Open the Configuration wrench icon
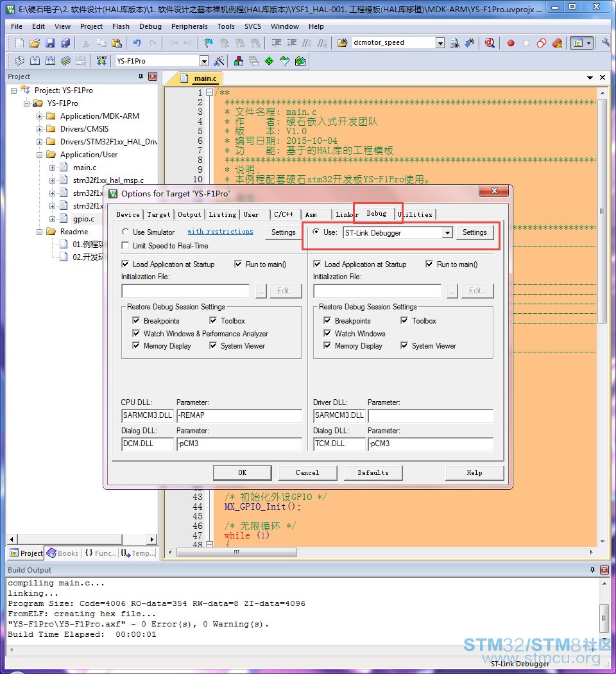The height and width of the screenshot is (674, 616). pyautogui.click(x=606, y=42)
